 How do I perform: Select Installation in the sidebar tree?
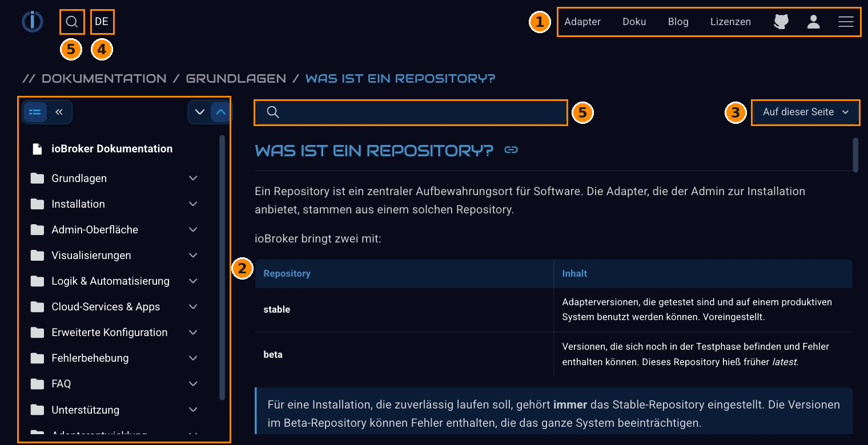pyautogui.click(x=78, y=204)
